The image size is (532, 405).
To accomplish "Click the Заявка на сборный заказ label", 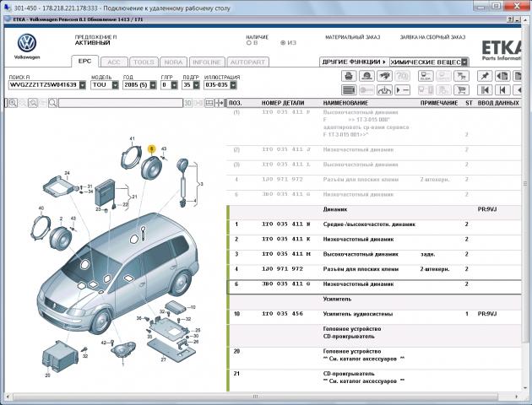I will coord(432,37).
